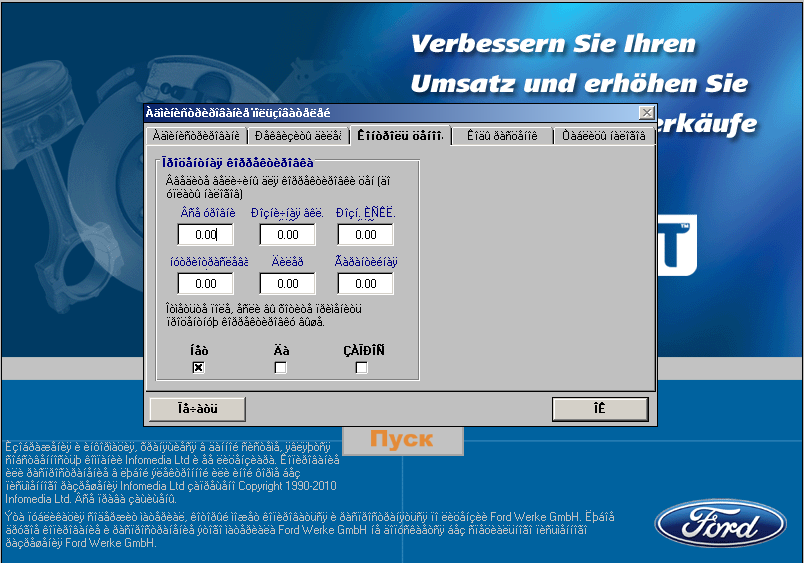This screenshot has height=563, width=804.
Task: Click the Ford oval logo
Action: 720,523
